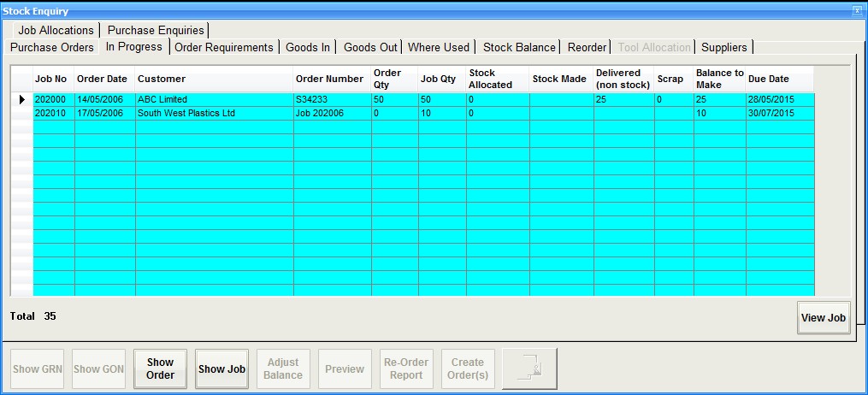
Task: Switch to the Order Requirements tab
Action: [224, 47]
